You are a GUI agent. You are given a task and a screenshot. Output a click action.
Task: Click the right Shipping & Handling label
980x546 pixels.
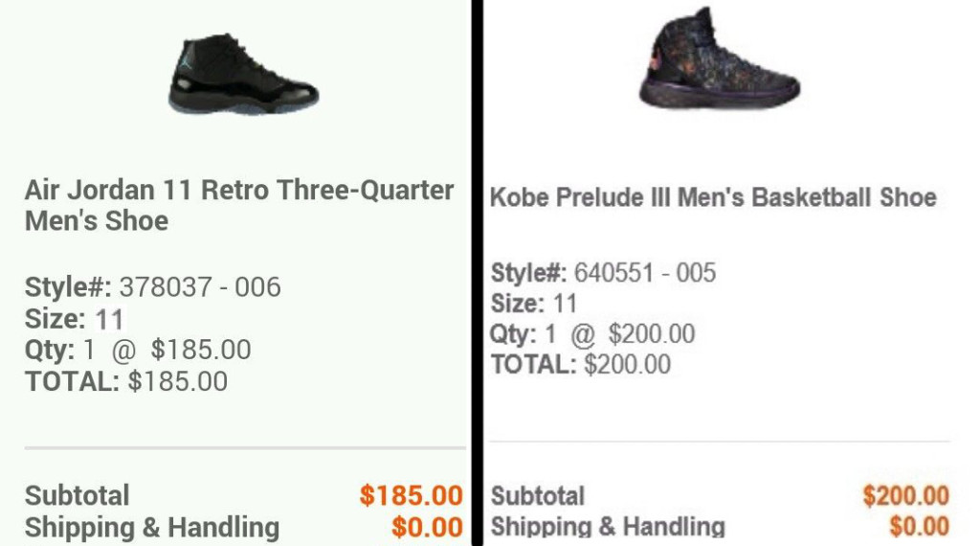(x=608, y=527)
